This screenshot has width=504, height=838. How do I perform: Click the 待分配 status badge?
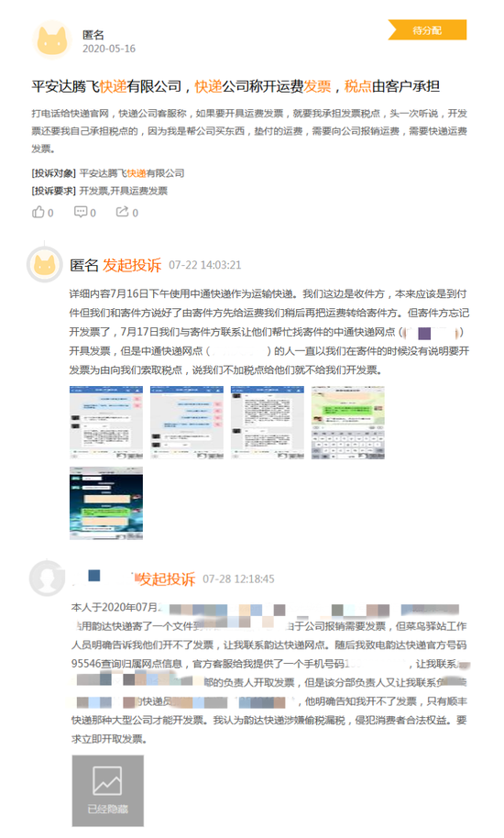427,30
